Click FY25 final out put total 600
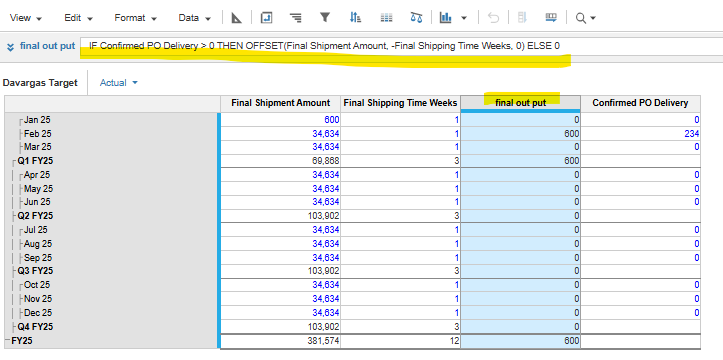Image resolution: width=723 pixels, height=360 pixels. [x=520, y=341]
